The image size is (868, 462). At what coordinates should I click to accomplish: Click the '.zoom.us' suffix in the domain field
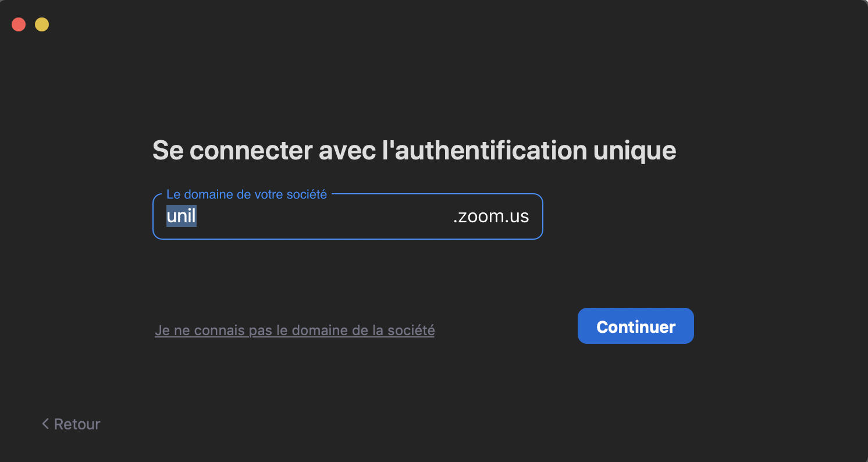(x=491, y=216)
